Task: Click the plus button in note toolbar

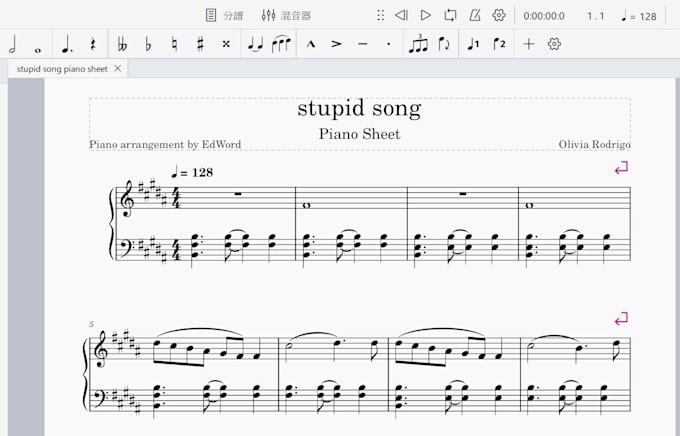Action: (x=528, y=44)
